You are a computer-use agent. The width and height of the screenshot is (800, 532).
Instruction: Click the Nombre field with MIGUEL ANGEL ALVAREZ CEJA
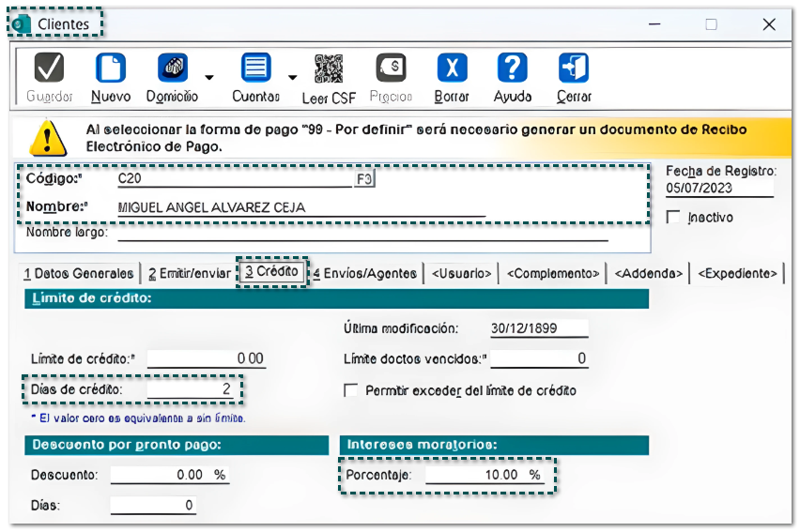[x=301, y=207]
